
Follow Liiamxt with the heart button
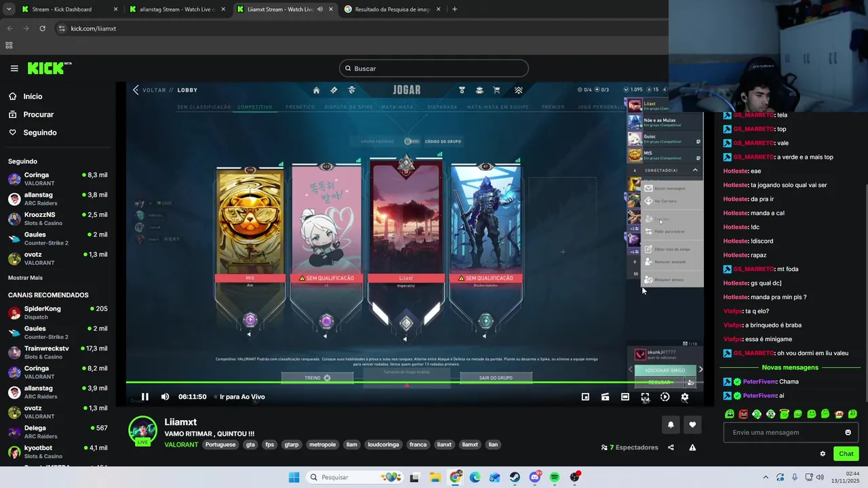pos(692,425)
